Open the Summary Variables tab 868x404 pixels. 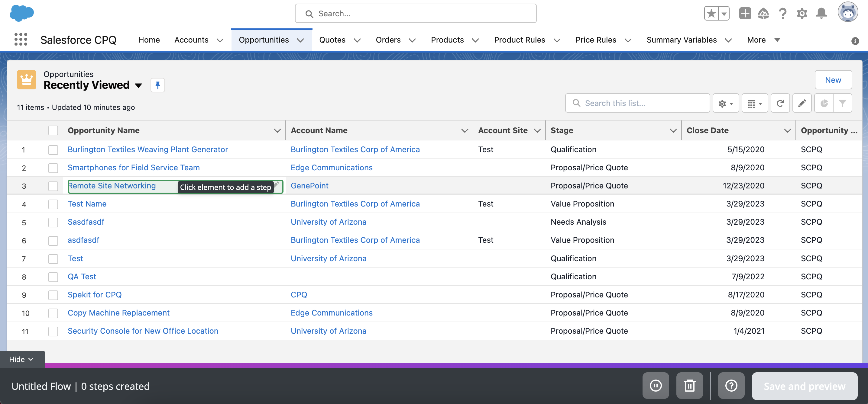(x=681, y=40)
